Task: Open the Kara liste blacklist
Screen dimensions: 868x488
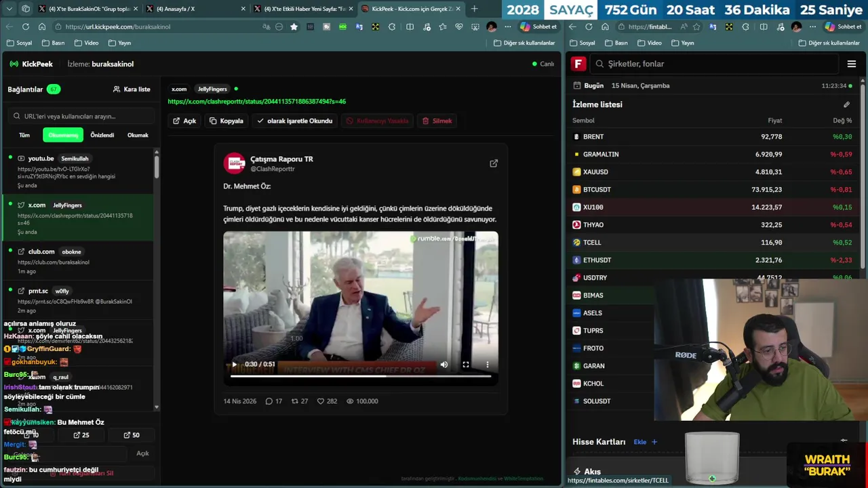Action: point(132,89)
